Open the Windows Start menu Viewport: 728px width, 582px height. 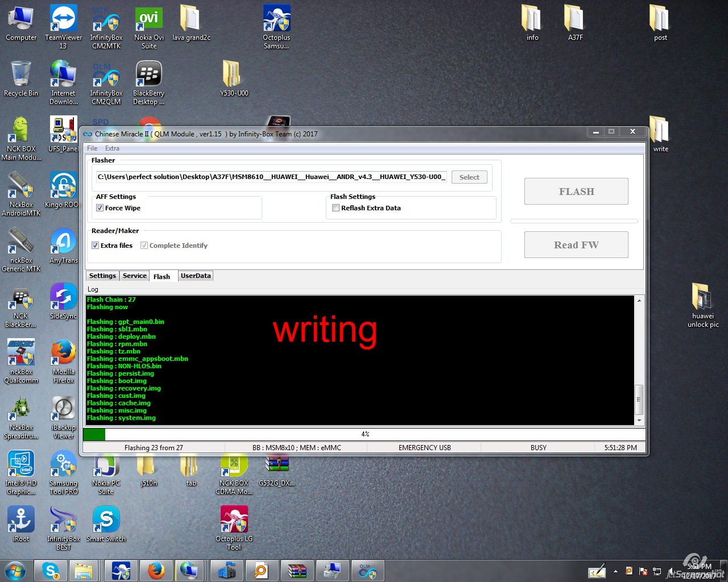point(15,571)
